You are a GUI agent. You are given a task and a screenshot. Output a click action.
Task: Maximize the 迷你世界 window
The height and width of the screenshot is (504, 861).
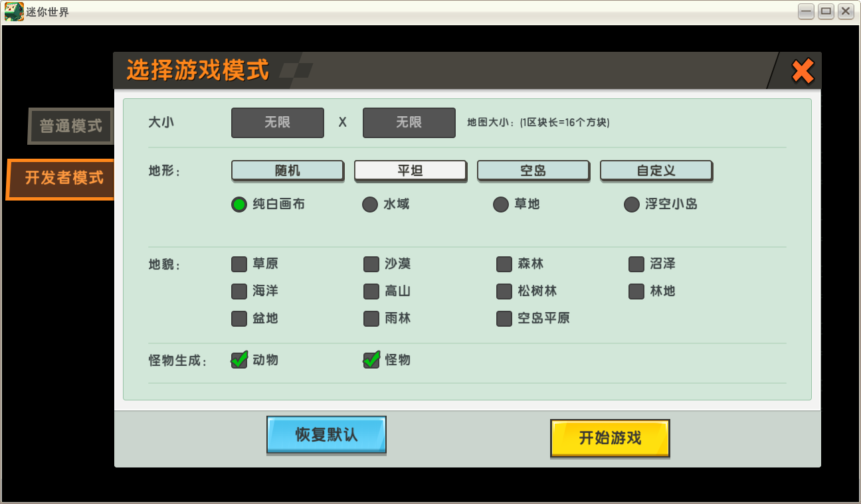[x=826, y=11]
